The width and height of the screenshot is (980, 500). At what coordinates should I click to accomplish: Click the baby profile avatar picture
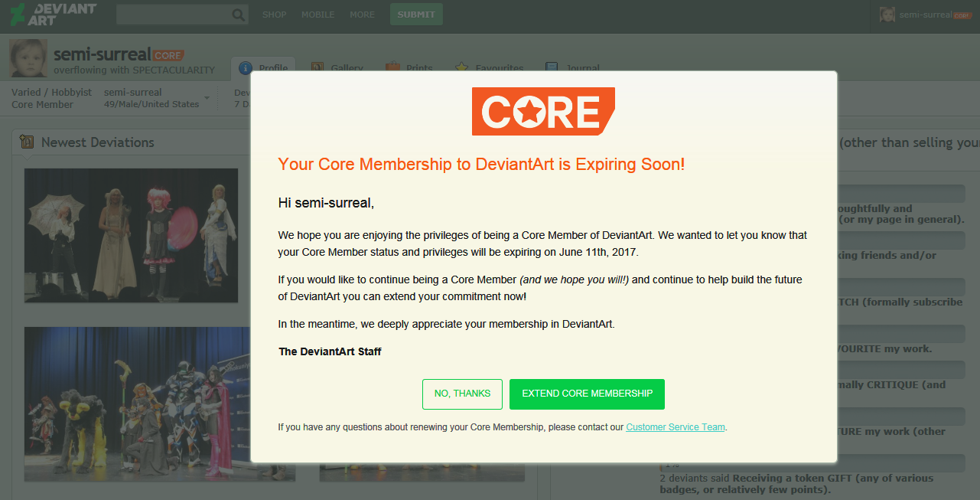coord(28,59)
